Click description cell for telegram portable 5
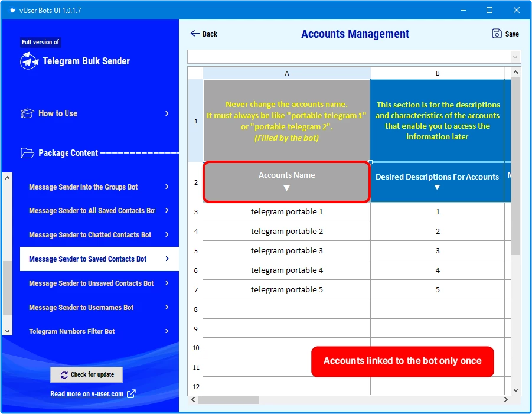The height and width of the screenshot is (414, 532). tap(438, 290)
